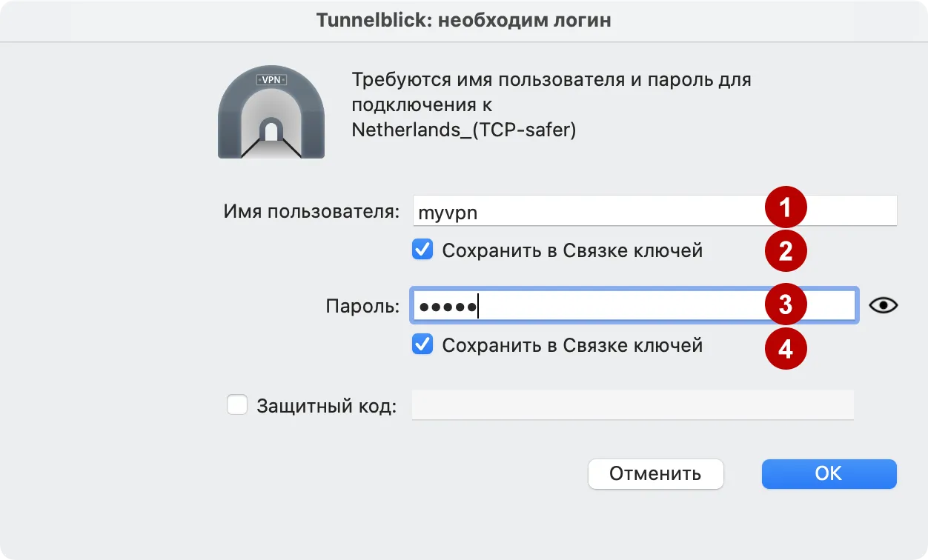
Task: Click the dialog title Tunnelblick: необходим логин
Action: click(x=463, y=20)
